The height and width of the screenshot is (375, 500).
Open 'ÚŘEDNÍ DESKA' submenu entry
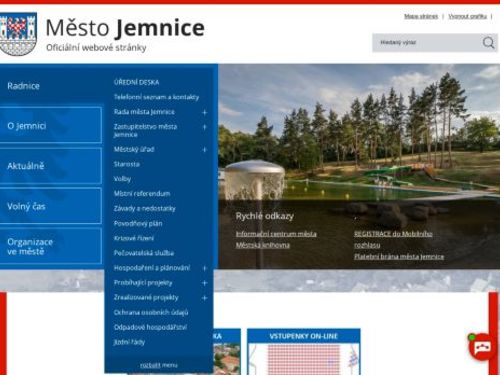pyautogui.click(x=136, y=82)
